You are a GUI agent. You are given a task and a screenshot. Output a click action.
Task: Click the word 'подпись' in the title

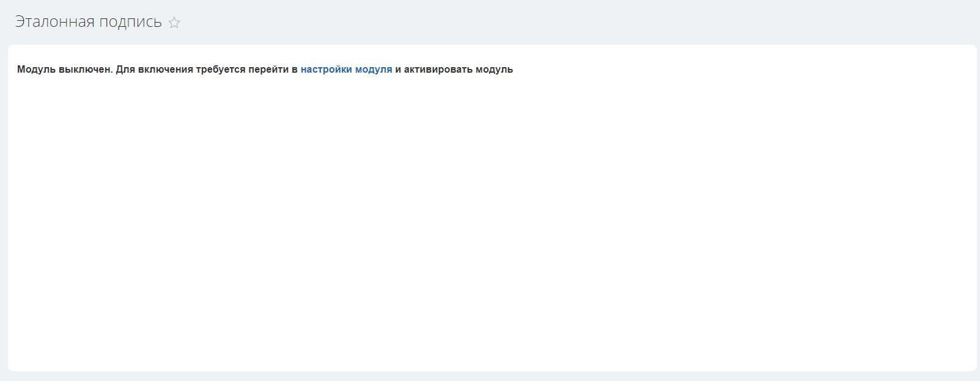(130, 22)
